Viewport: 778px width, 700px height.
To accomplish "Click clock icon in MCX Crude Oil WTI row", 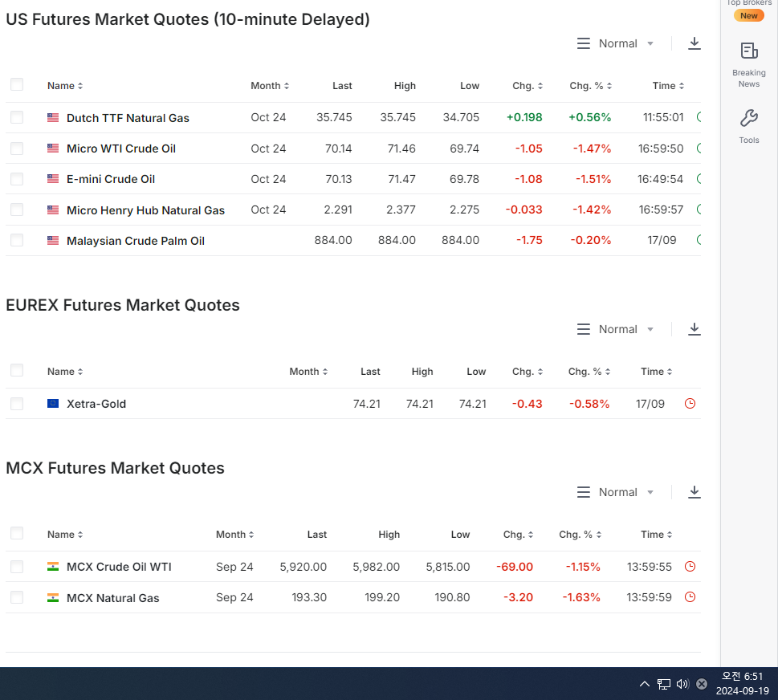I will [x=690, y=566].
